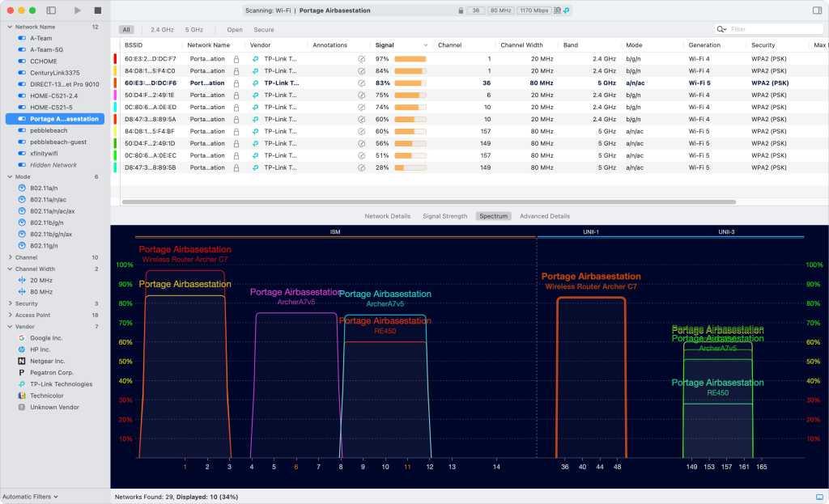Screen dimensions: 829x504
Task: Toggle the Open networks filter
Action: tap(235, 30)
